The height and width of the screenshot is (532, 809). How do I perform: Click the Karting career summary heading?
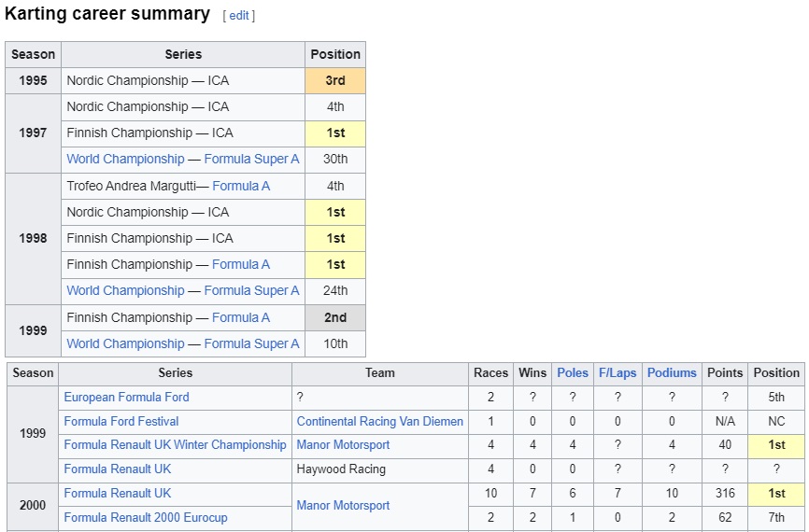point(107,13)
